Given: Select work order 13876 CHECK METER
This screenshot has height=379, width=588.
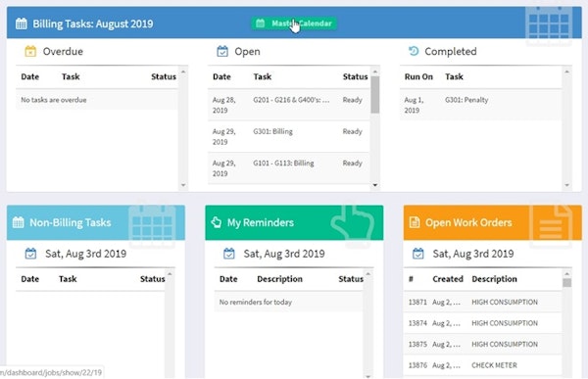Looking at the screenshot, I should point(482,364).
